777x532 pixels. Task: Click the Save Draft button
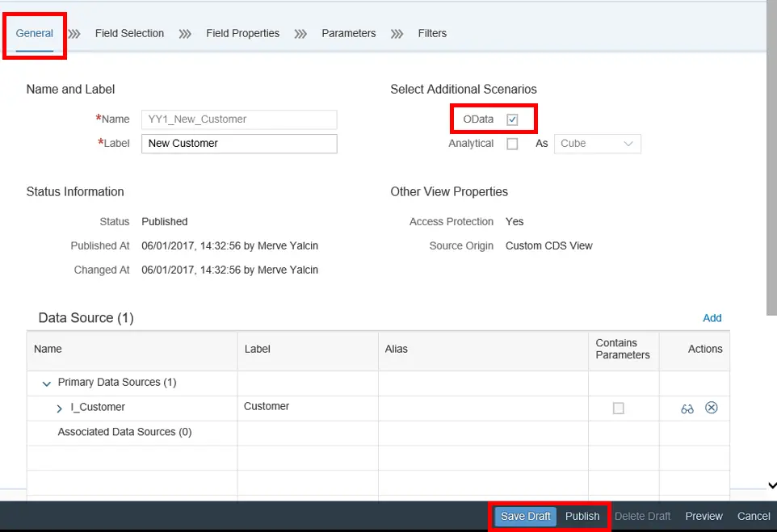525,516
